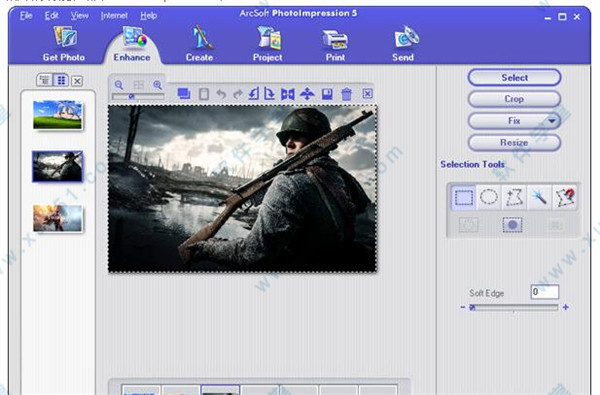Choose the freehand lasso selection tool
Image resolution: width=600 pixels, height=395 pixels.
point(514,198)
